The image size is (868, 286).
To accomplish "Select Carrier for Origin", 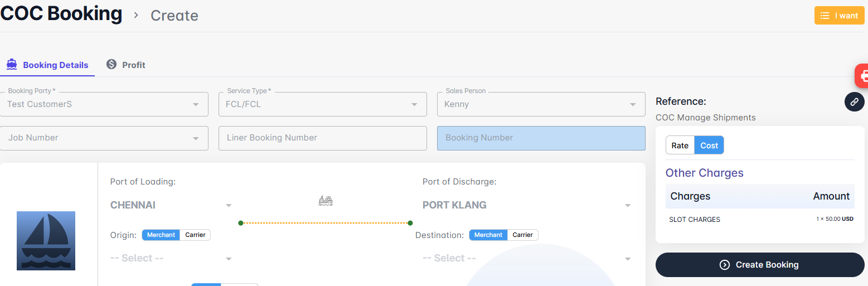I will pyautogui.click(x=195, y=235).
